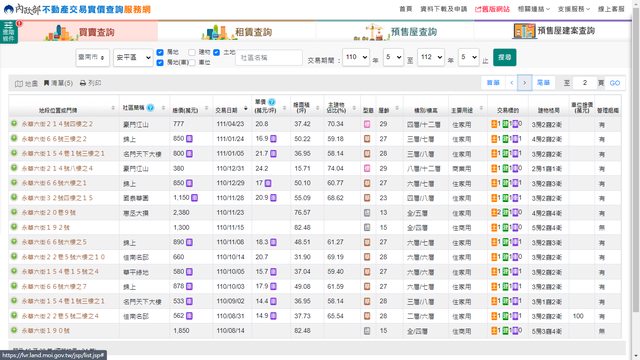Viewport: 640px width, 360px height.
Task: Open the city dropdown showing 臺南市
Action: tap(92, 58)
